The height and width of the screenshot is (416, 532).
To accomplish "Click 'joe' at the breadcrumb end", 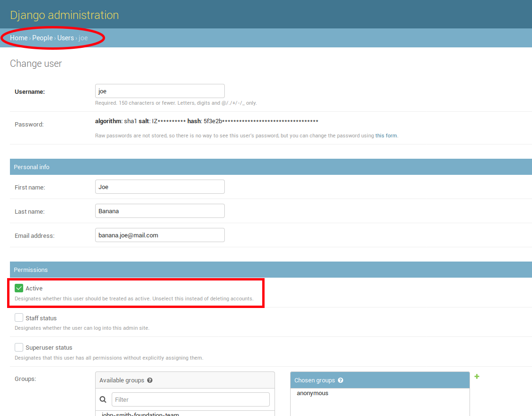I will click(83, 38).
